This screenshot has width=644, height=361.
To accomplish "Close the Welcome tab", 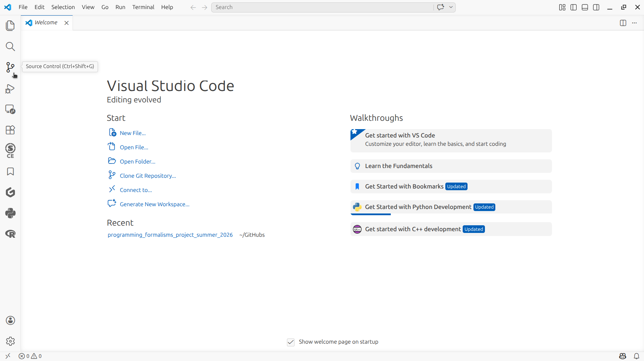I will [66, 23].
